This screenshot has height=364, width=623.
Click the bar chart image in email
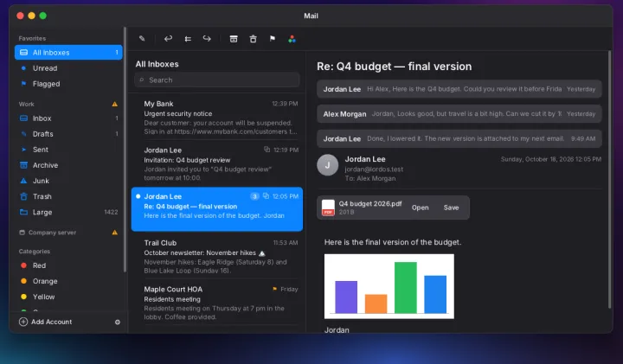pyautogui.click(x=389, y=286)
